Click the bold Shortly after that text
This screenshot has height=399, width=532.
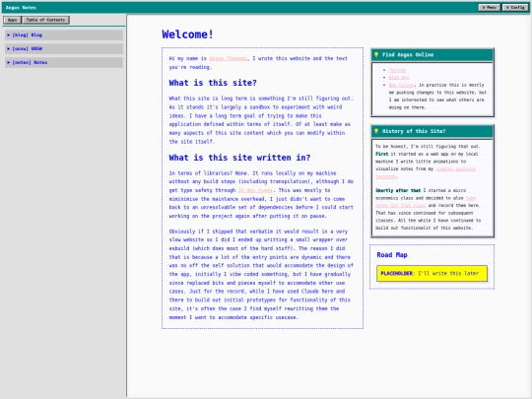pos(398,191)
